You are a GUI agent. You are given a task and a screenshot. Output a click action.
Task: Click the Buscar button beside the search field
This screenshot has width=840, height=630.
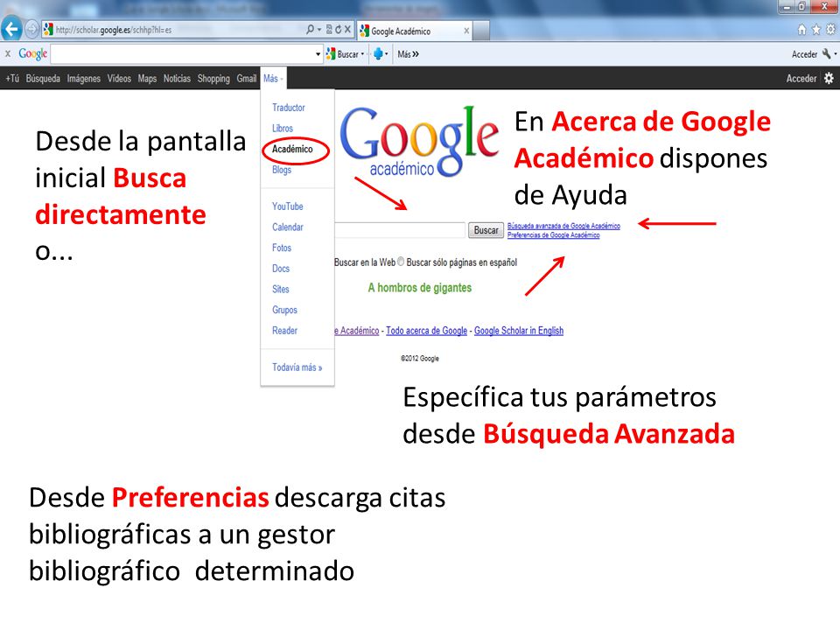pos(486,230)
